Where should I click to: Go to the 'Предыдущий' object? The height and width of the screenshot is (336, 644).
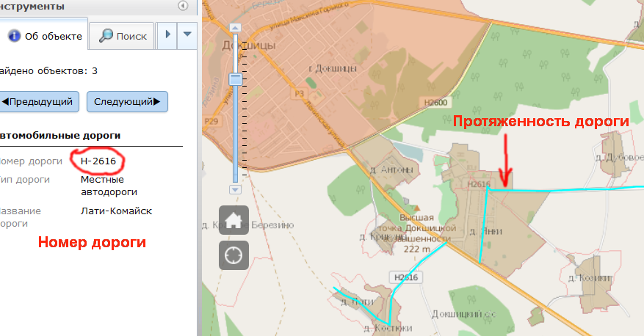39,102
